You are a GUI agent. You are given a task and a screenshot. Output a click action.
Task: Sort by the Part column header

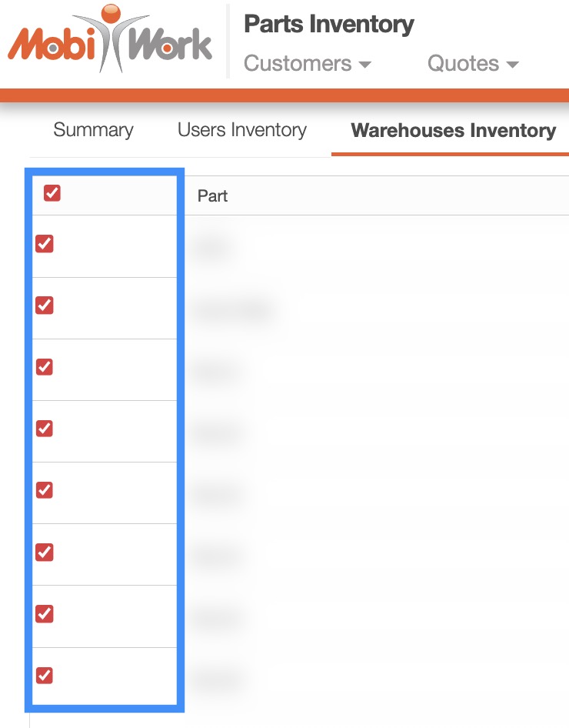click(x=213, y=195)
